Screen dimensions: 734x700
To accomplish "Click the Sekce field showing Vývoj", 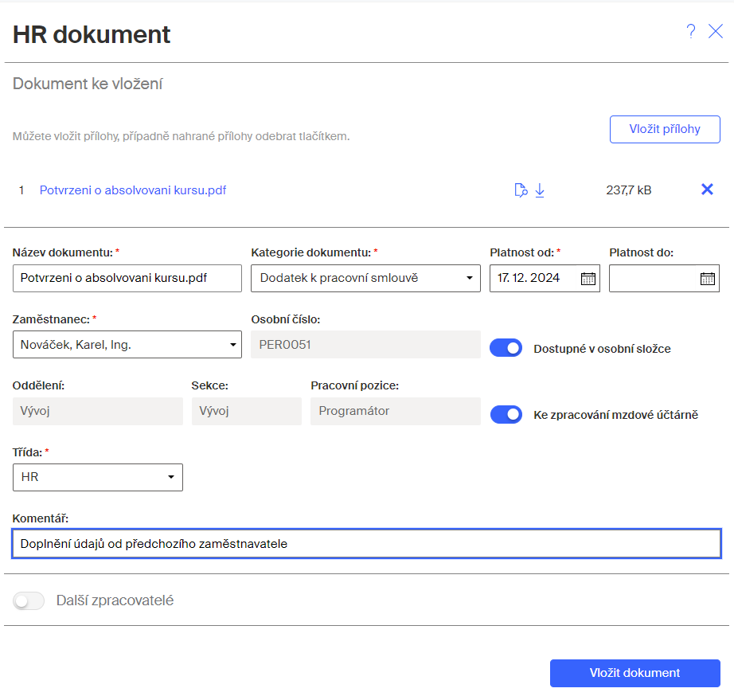I will pyautogui.click(x=247, y=411).
